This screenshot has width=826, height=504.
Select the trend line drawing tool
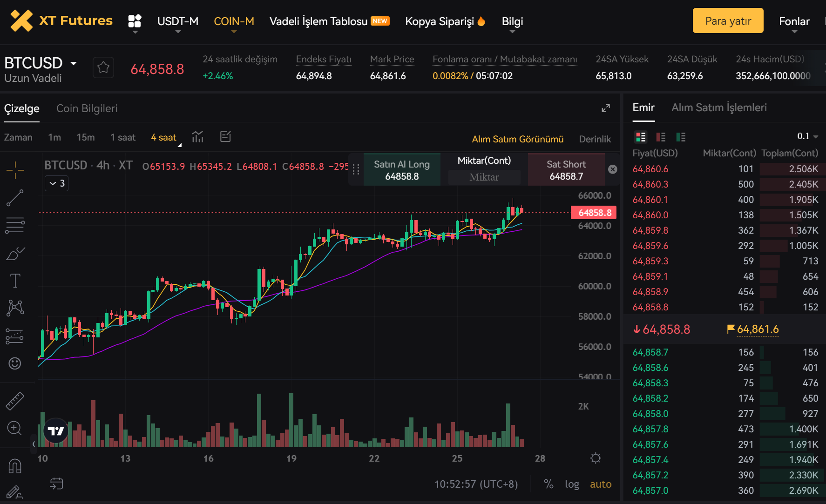tap(15, 197)
